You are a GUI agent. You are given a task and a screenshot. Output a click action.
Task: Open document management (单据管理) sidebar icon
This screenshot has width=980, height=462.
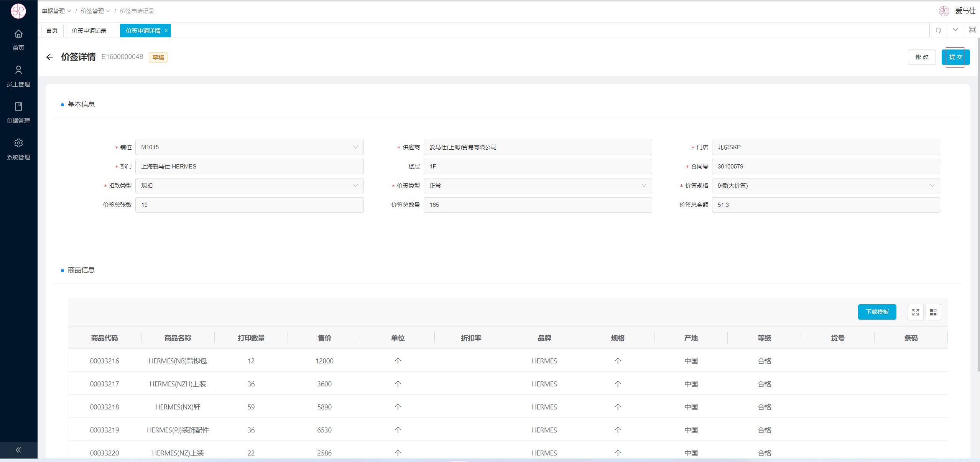tap(18, 107)
